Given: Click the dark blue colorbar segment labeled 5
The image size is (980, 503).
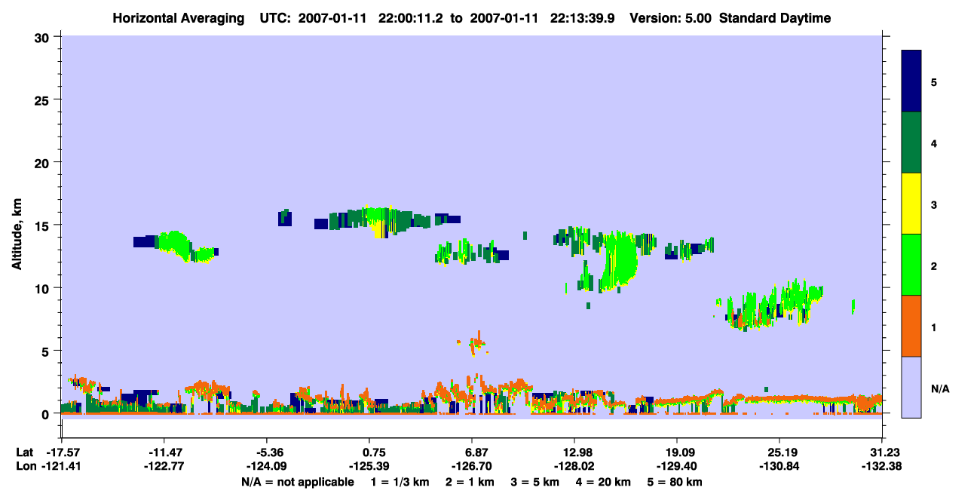Looking at the screenshot, I should coord(911,81).
